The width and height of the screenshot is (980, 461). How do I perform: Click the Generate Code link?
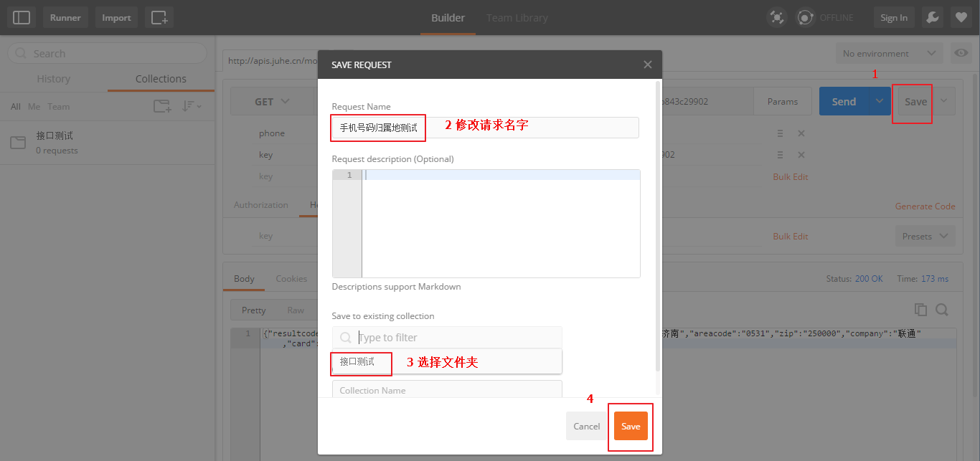tap(925, 206)
